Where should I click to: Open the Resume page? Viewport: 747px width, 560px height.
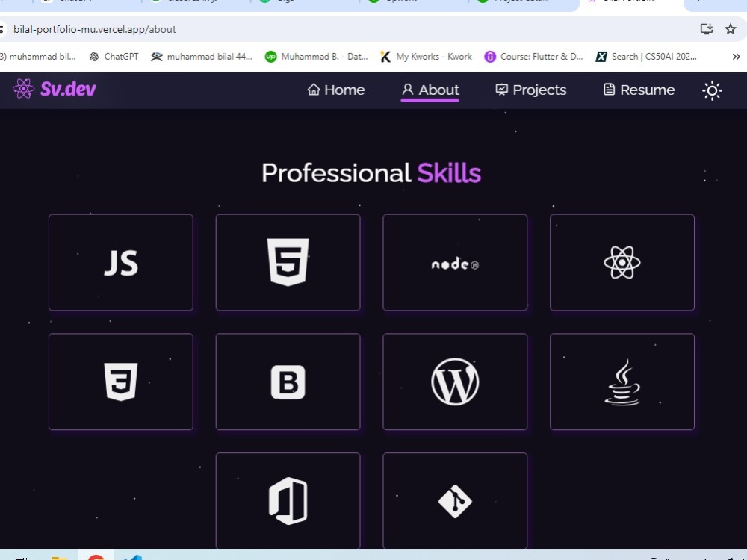(x=639, y=90)
